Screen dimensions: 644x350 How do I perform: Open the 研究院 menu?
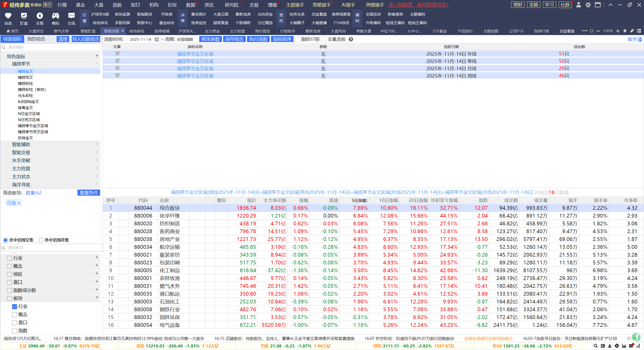[231, 5]
